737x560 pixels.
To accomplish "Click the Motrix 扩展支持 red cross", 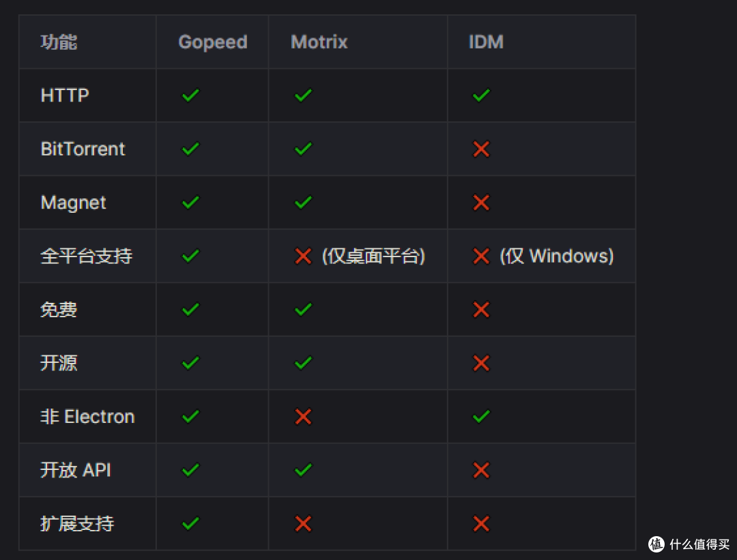I will [x=303, y=523].
